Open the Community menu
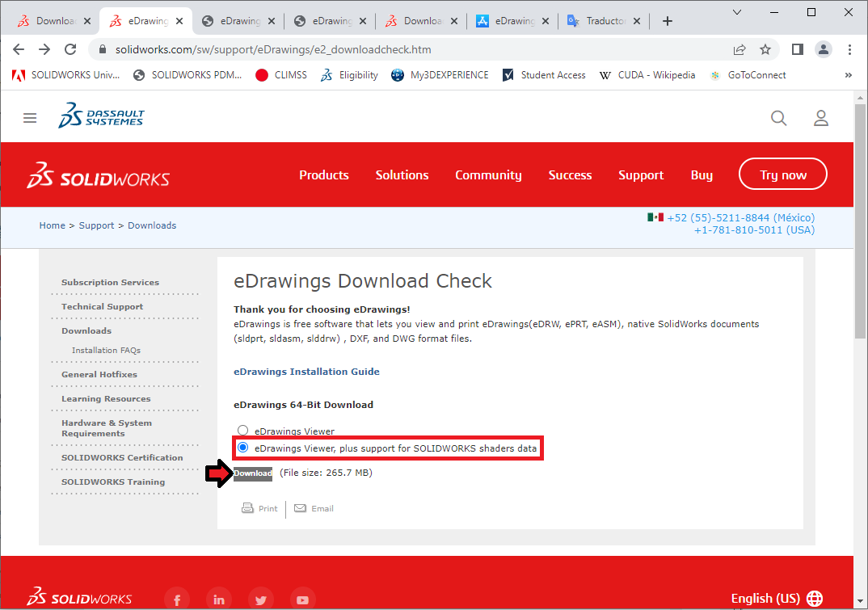 (488, 175)
